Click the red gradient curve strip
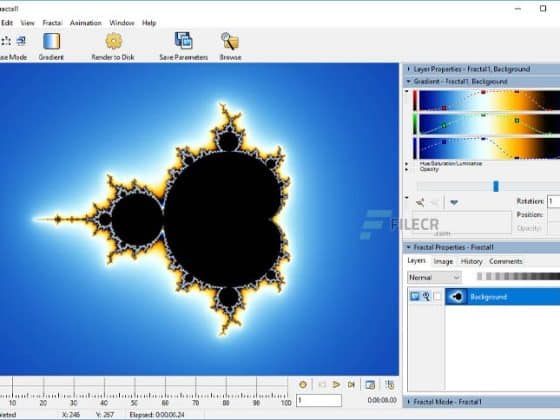 [x=489, y=100]
